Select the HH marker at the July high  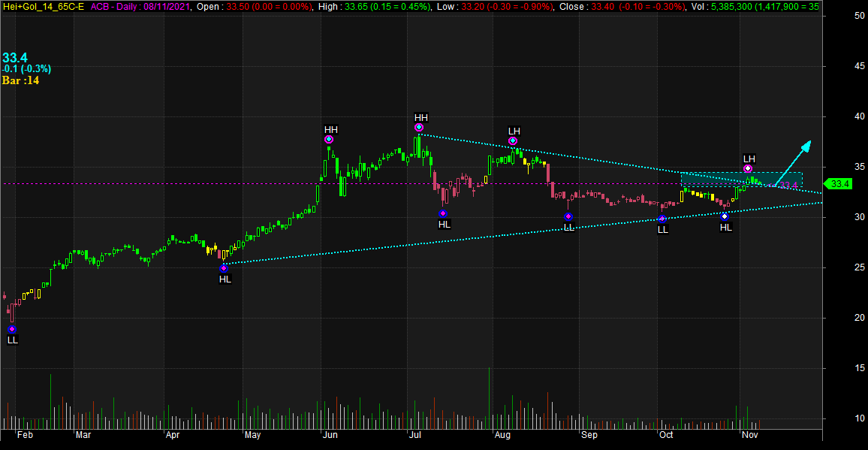click(419, 128)
